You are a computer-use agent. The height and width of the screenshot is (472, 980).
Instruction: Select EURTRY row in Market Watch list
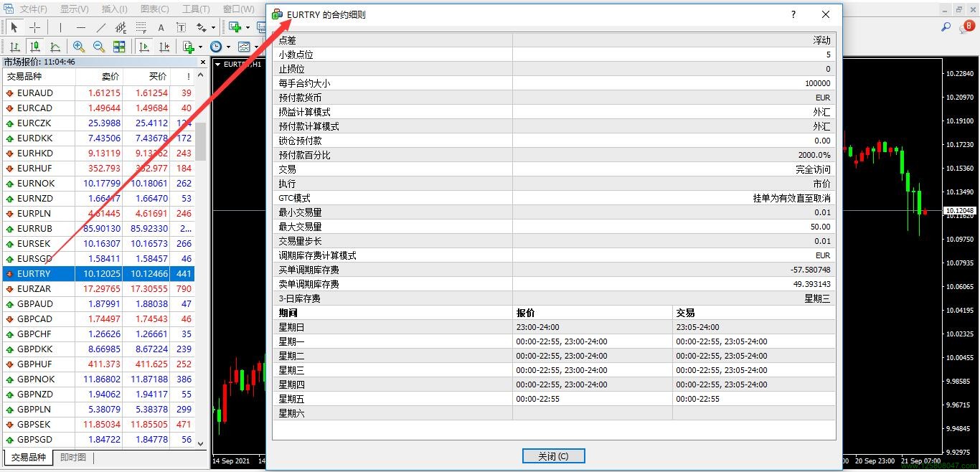98,273
